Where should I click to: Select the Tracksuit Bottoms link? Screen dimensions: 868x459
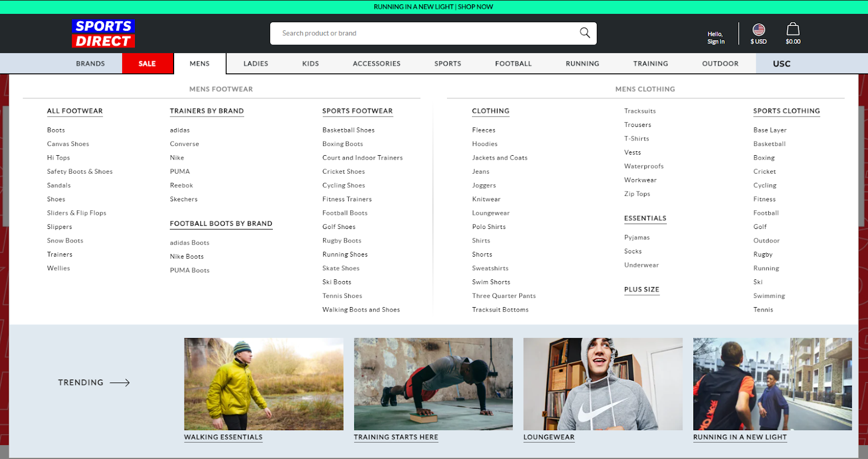pyautogui.click(x=500, y=310)
